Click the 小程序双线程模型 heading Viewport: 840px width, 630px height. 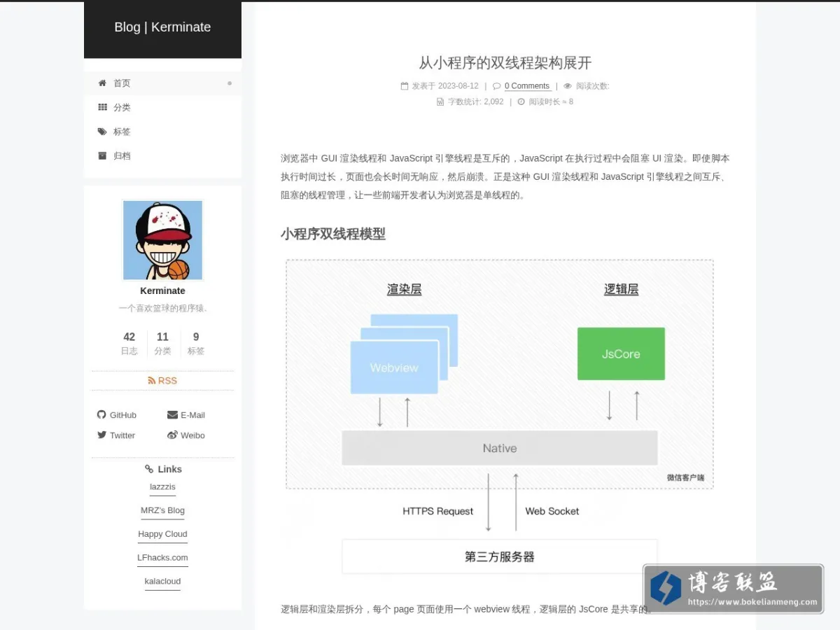coord(333,234)
